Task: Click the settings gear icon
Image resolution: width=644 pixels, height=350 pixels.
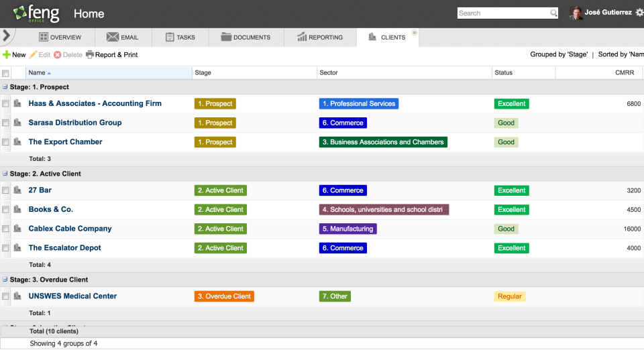Action: tap(639, 13)
